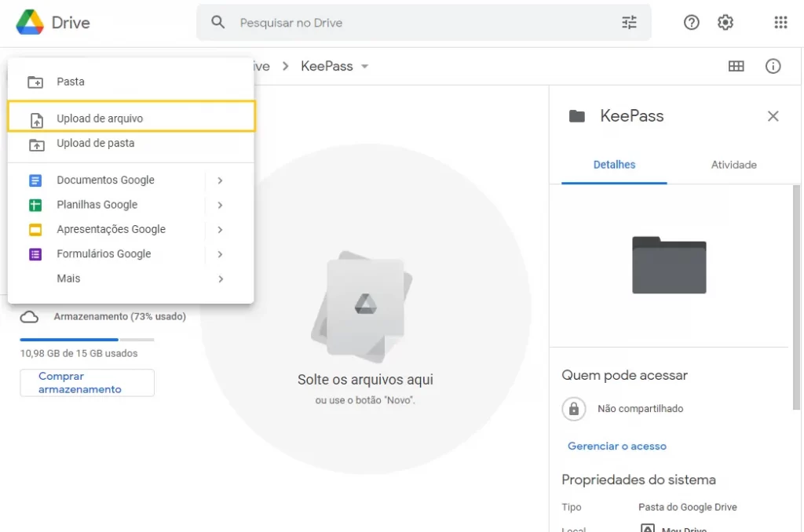Click the Solte os arquivos aqui text
804x532 pixels.
click(x=365, y=380)
